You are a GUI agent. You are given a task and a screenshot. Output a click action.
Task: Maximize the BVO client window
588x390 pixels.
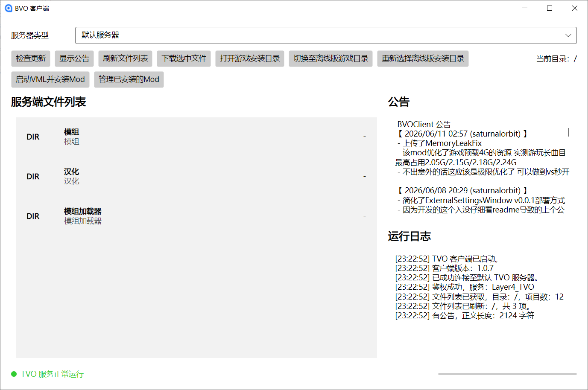coord(550,8)
